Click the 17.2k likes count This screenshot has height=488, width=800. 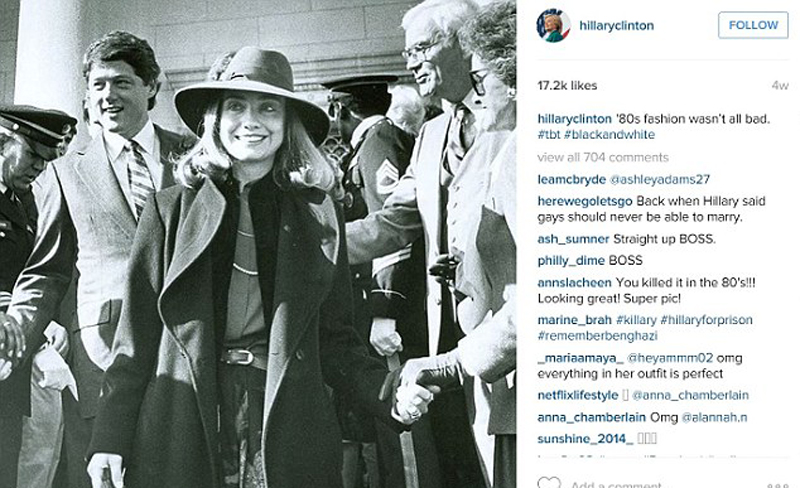coord(567,85)
